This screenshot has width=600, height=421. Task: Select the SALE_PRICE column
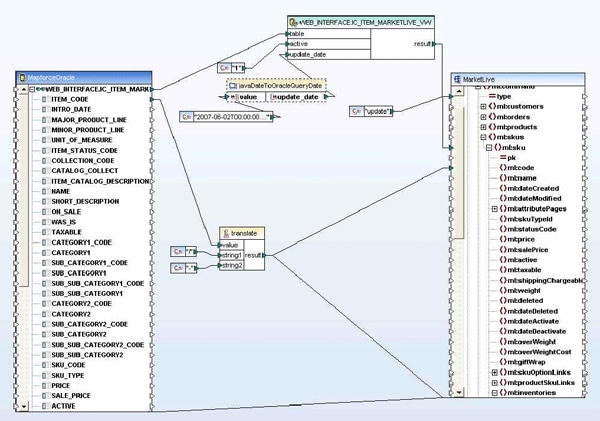[x=71, y=396]
